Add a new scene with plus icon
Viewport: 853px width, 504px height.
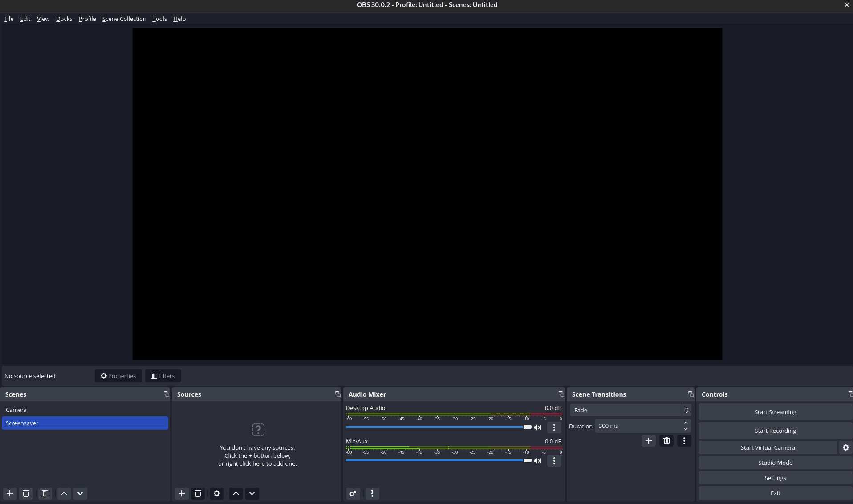pyautogui.click(x=10, y=493)
